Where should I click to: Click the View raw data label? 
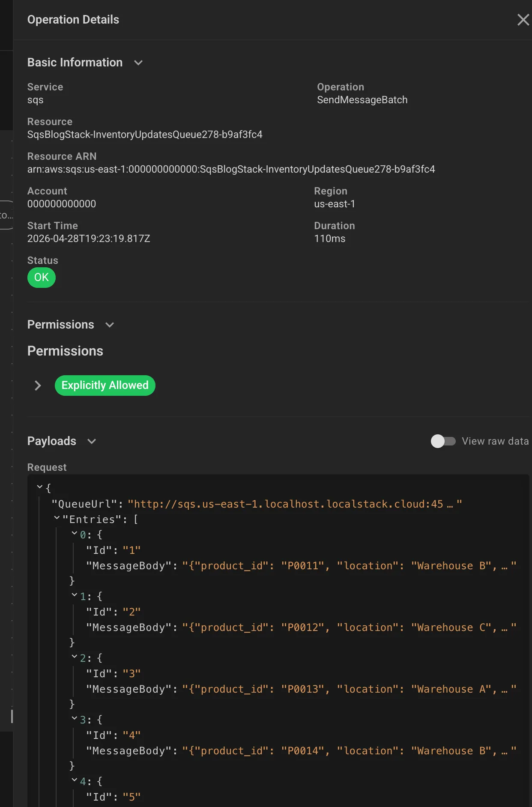click(495, 441)
